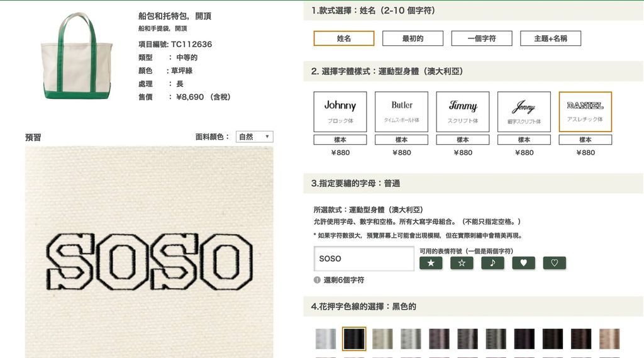Insert the outlined heart emoji symbol
The image size is (644, 358).
tap(554, 263)
